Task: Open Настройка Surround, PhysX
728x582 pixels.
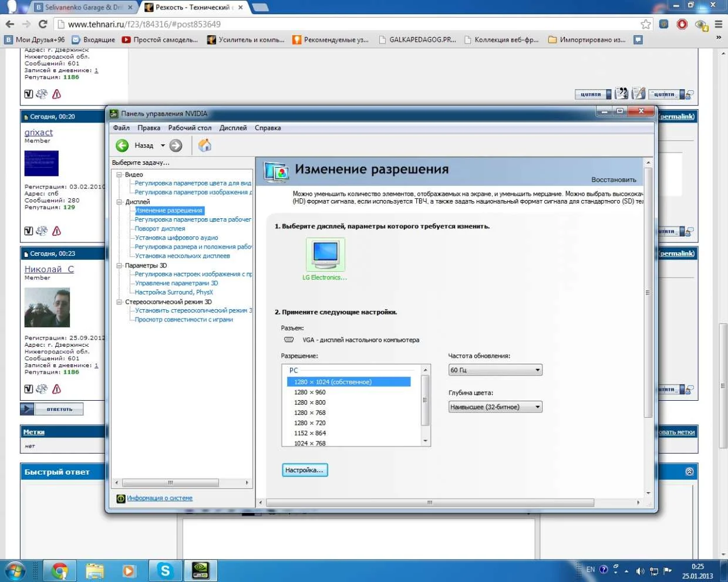Action: (x=174, y=292)
